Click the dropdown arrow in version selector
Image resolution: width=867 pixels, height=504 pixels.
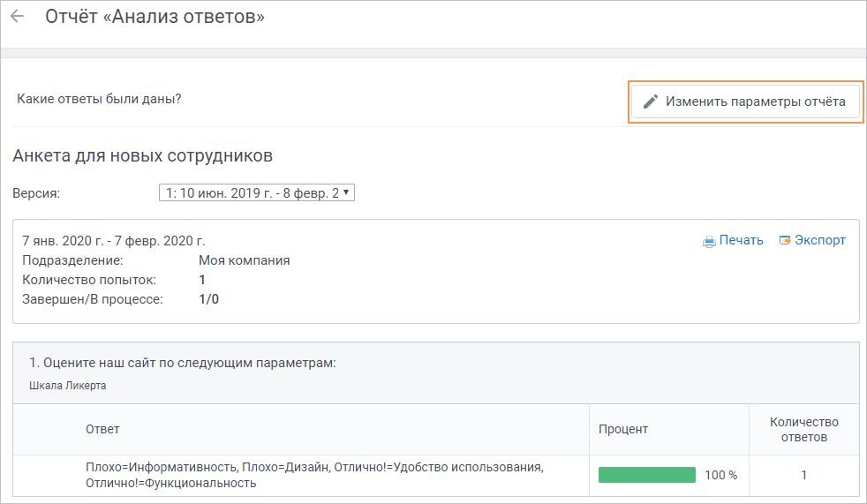click(346, 192)
